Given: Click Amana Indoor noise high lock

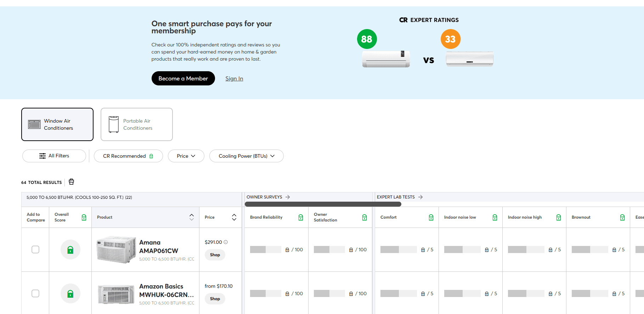Looking at the screenshot, I should [550, 250].
